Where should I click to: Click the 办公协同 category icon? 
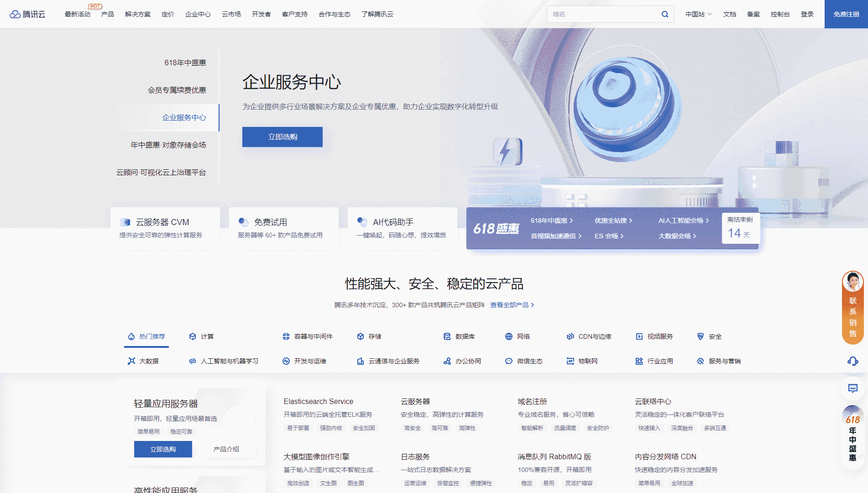(447, 361)
